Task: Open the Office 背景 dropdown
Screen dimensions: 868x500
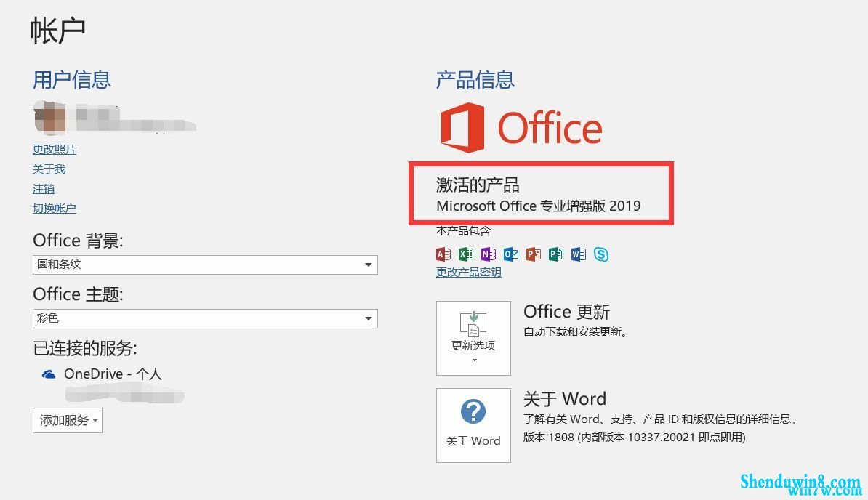Action: point(205,265)
